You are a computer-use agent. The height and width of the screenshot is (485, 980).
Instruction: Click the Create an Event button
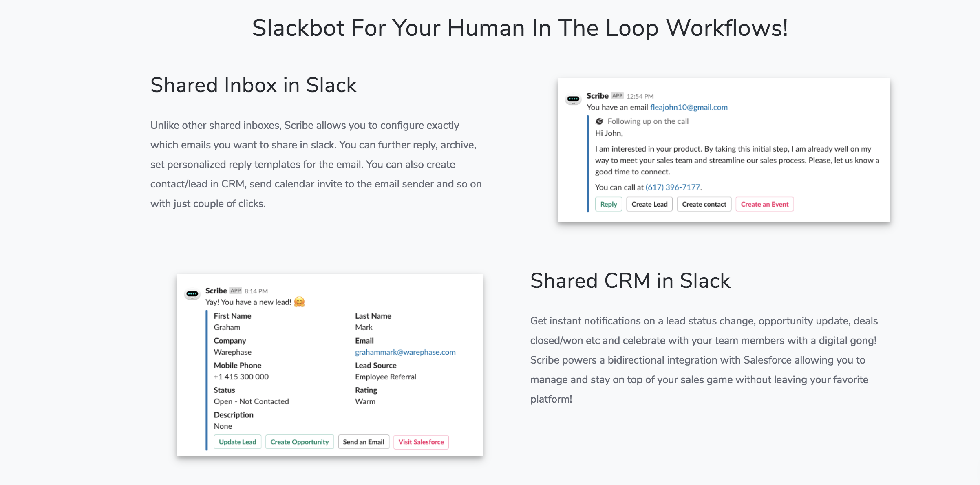tap(765, 204)
